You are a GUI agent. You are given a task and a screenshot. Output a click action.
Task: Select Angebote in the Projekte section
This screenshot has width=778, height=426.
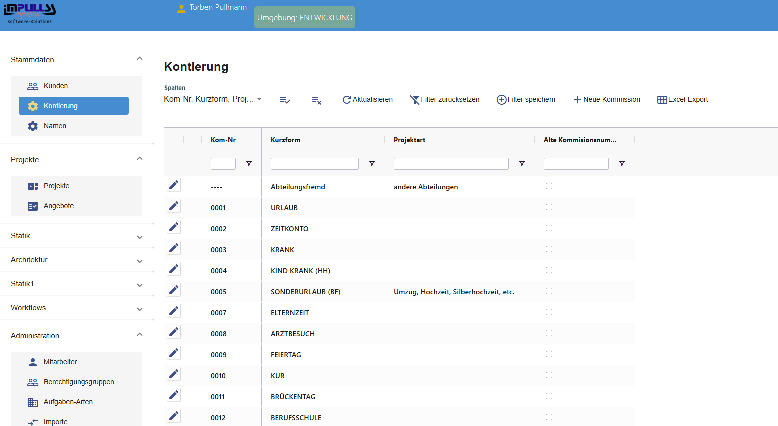(58, 206)
